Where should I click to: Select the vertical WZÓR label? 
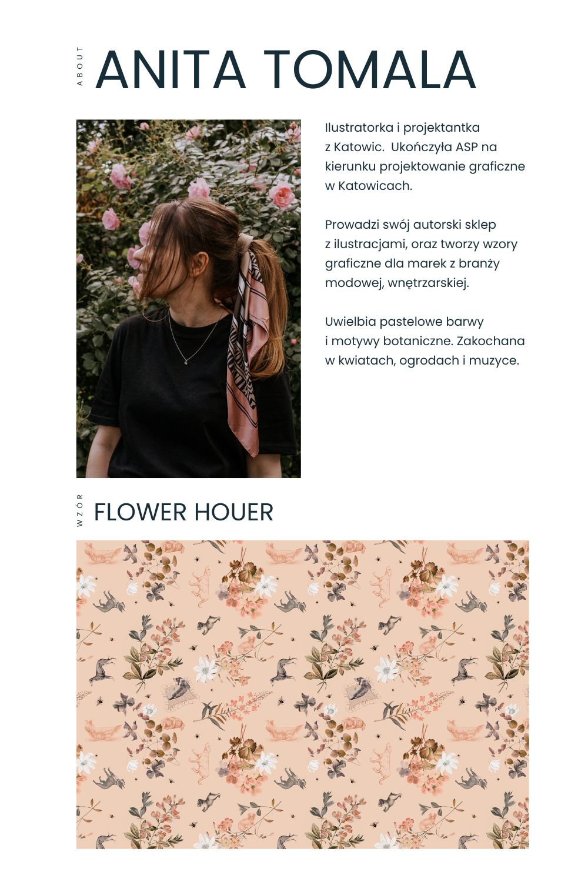coord(80,510)
